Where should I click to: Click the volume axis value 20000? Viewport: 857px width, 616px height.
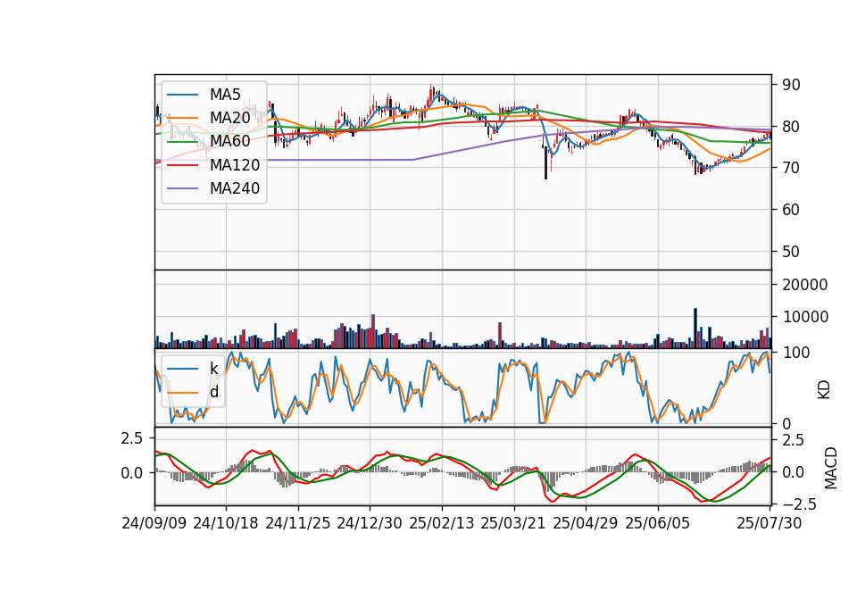coord(804,285)
